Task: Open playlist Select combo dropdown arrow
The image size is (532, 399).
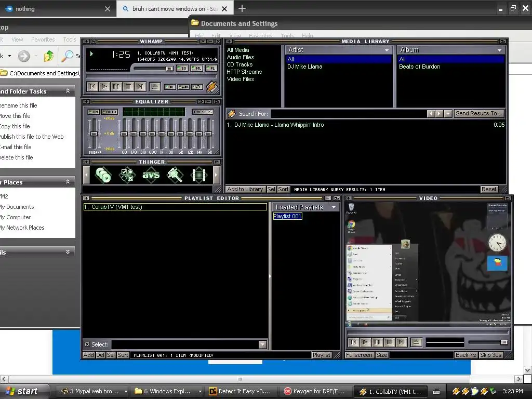Action: [262, 344]
